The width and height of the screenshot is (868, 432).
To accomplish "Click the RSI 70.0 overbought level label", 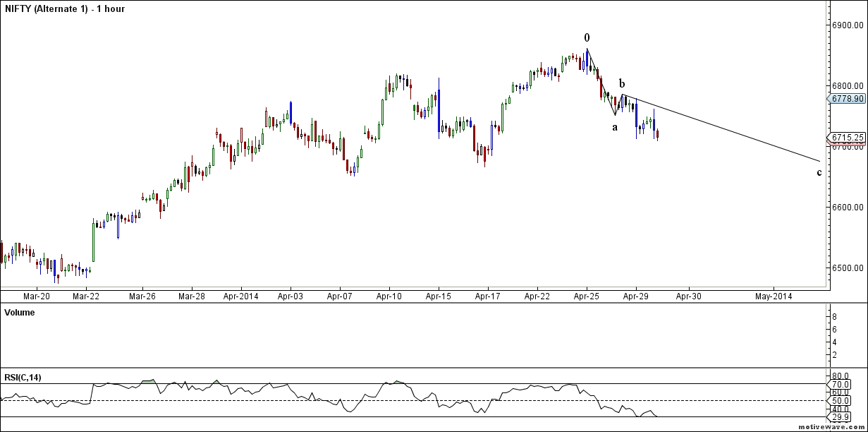I will coord(841,384).
